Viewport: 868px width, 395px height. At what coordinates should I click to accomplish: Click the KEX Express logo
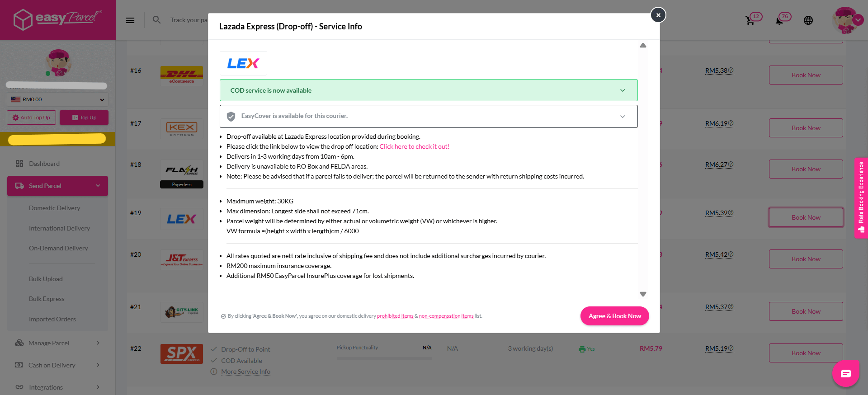182,128
